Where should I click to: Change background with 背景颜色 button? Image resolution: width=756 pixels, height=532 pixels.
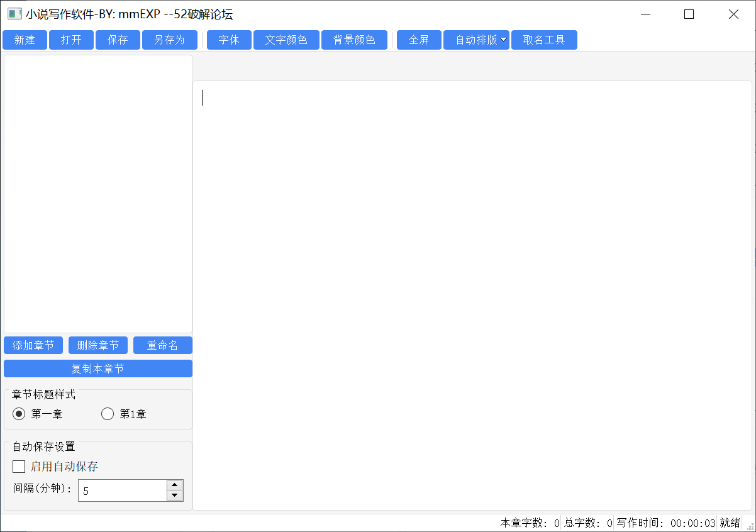354,40
